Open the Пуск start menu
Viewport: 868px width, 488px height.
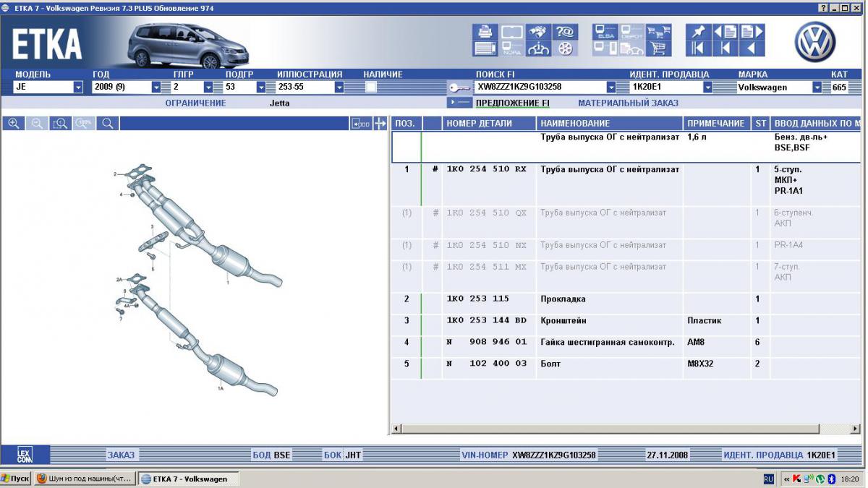coord(15,479)
